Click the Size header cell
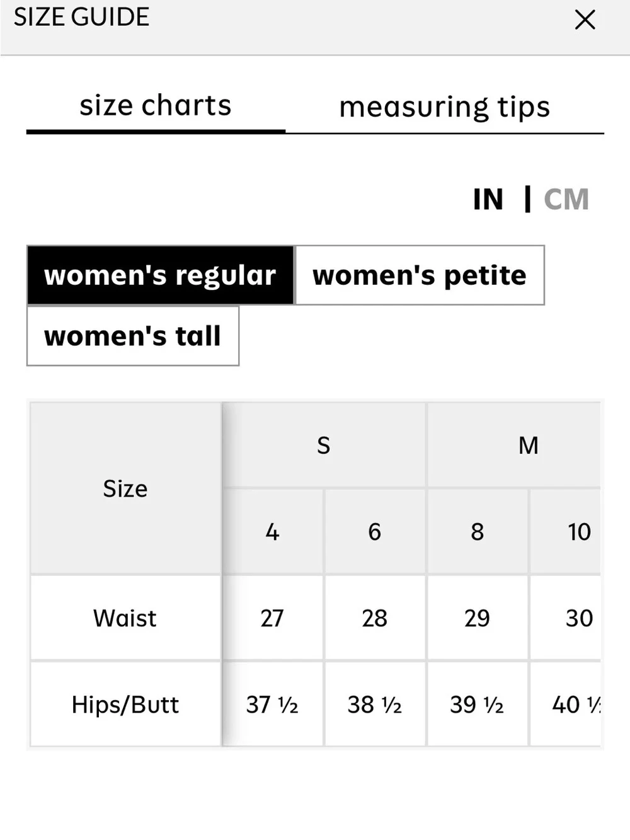This screenshot has height=840, width=630. point(125,488)
